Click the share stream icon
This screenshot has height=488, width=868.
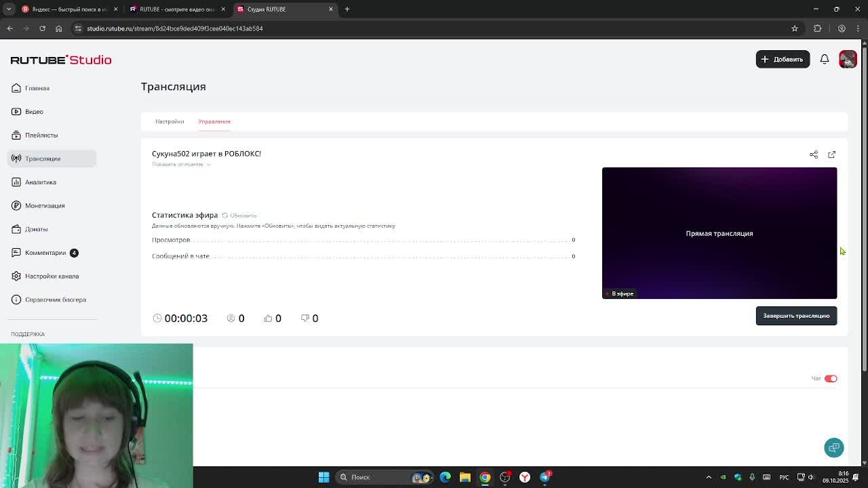(814, 155)
